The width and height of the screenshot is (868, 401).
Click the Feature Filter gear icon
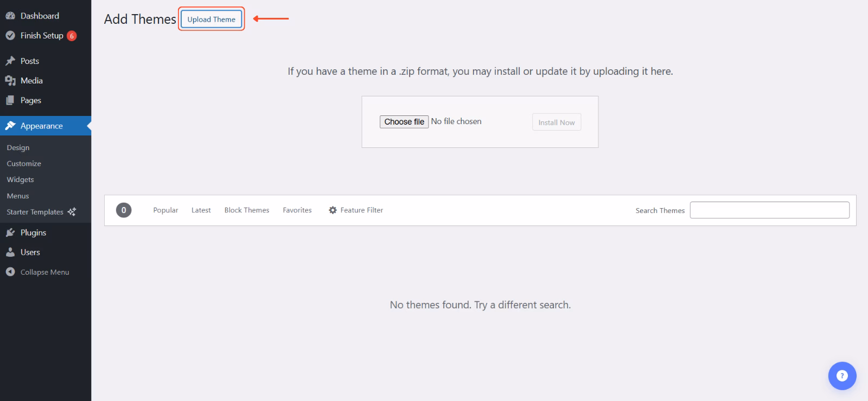point(333,210)
